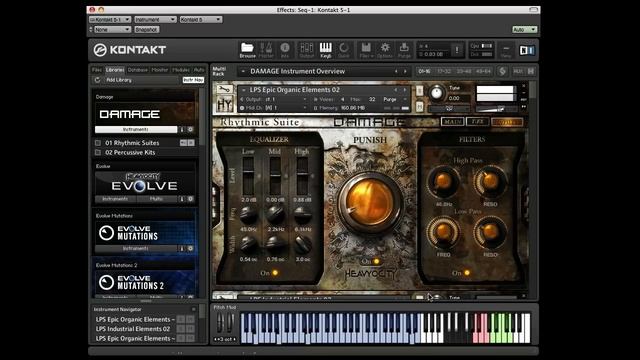640x360 pixels.
Task: Open the instrument Purge dropdown
Action: click(x=394, y=99)
